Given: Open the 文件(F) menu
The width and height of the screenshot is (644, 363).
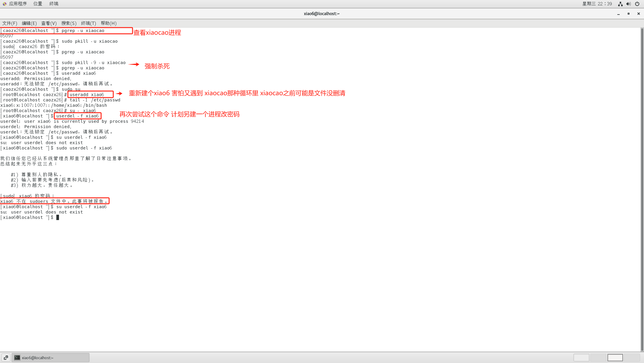Looking at the screenshot, I should (9, 23).
